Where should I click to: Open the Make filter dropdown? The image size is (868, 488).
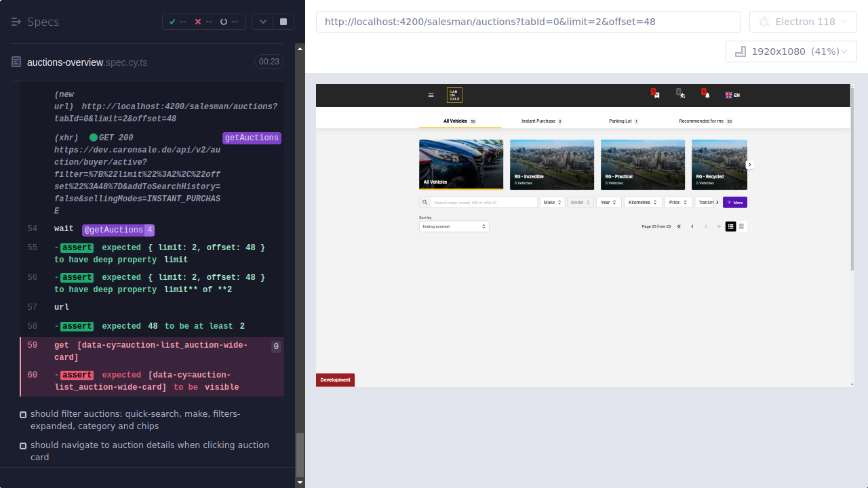(x=552, y=202)
